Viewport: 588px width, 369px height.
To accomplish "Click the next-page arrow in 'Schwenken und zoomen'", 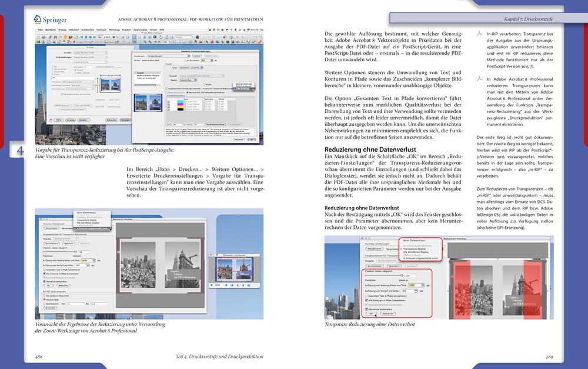I will 243,285.
